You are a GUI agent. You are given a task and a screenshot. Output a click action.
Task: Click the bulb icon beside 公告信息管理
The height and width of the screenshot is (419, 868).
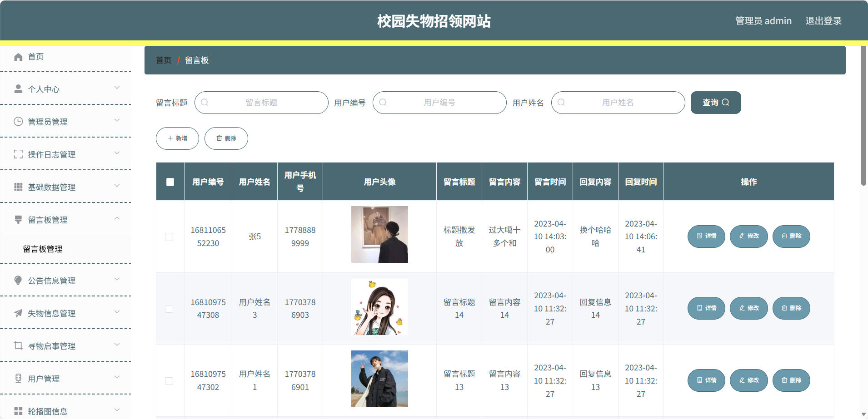point(18,281)
